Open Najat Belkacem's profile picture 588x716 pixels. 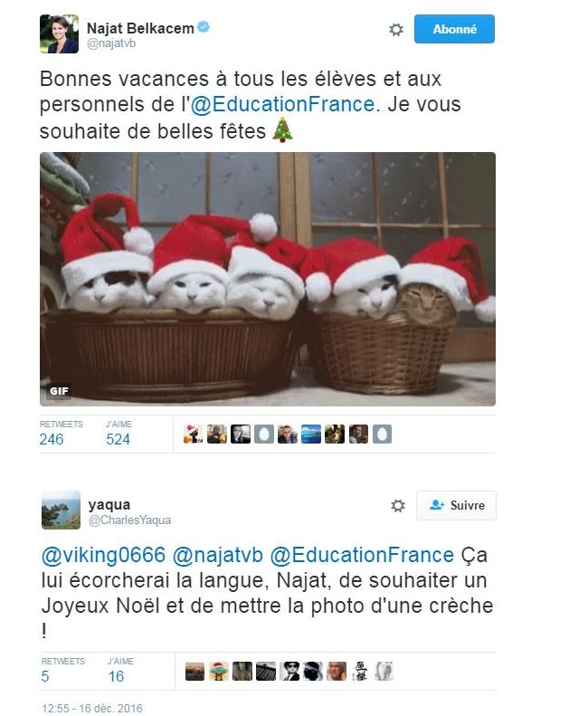pos(59,33)
